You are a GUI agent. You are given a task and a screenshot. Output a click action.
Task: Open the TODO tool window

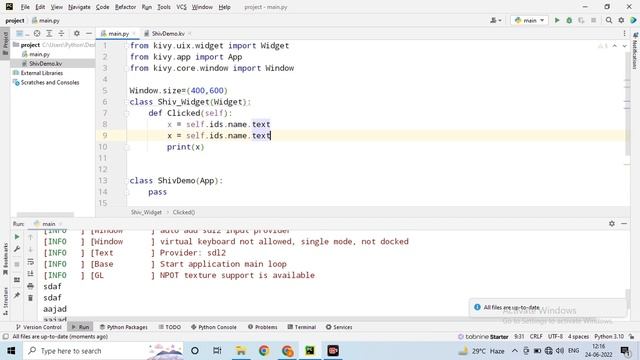coord(169,327)
